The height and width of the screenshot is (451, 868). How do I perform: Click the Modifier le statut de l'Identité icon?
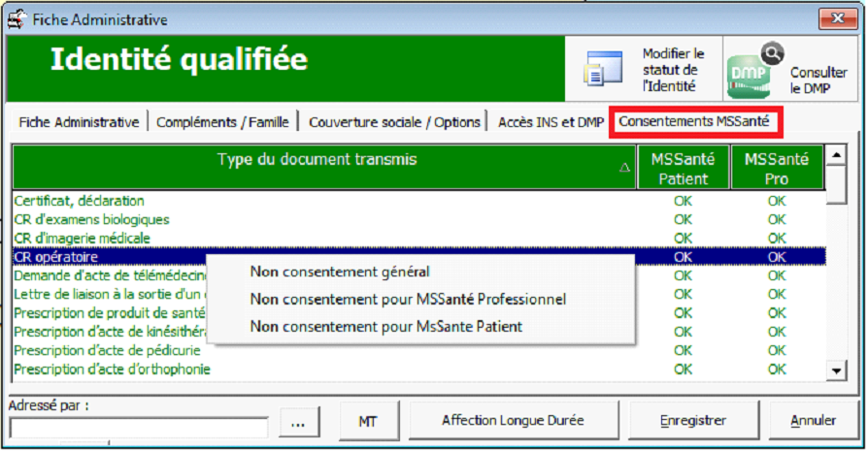coord(603,68)
